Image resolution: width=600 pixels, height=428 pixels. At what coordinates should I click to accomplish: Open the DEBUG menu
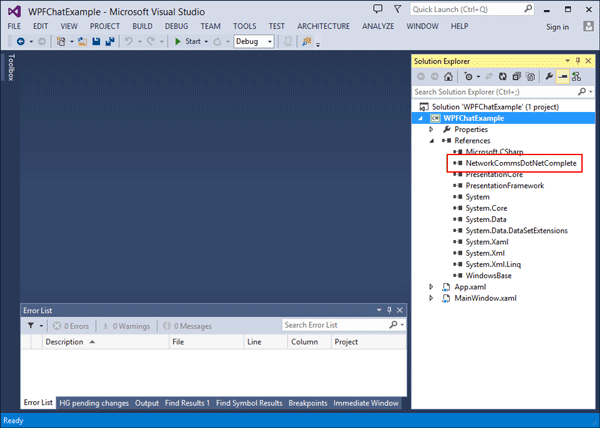176,26
